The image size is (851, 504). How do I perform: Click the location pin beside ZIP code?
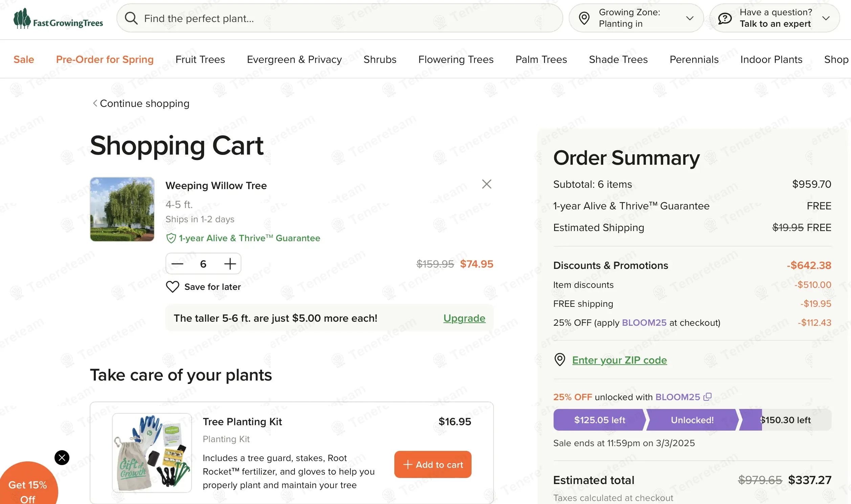(x=560, y=360)
